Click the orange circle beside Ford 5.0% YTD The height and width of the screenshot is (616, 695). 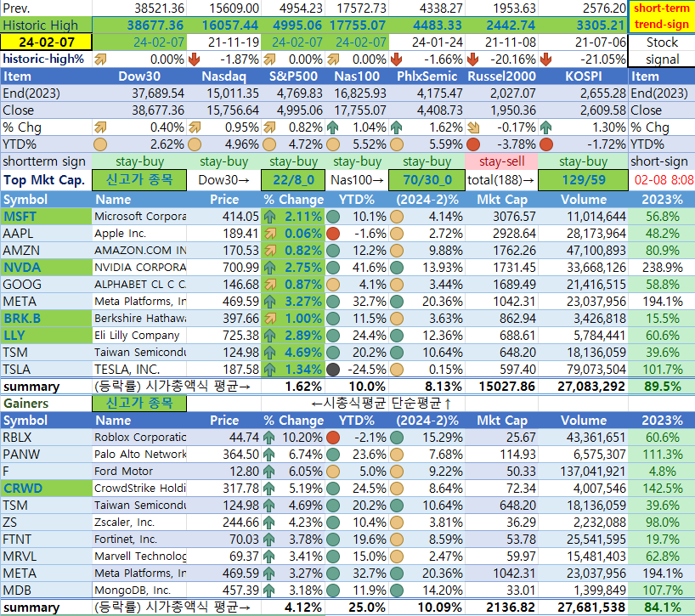coord(333,471)
